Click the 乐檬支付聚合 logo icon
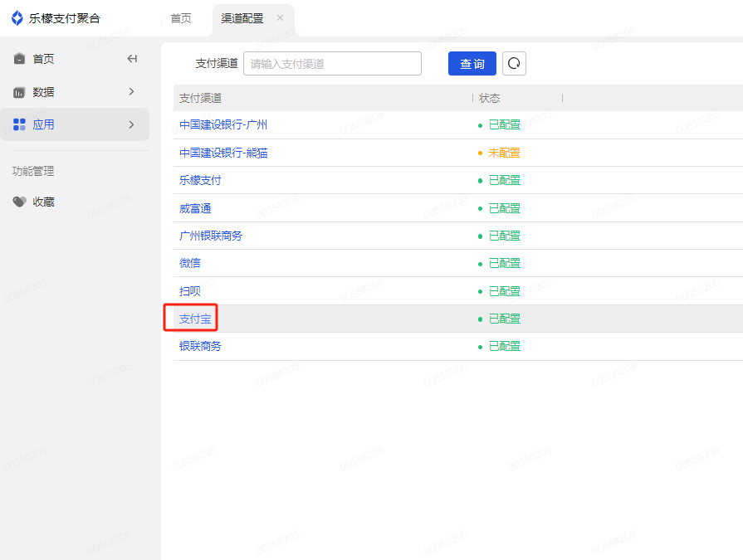The image size is (743, 560). coord(17,18)
